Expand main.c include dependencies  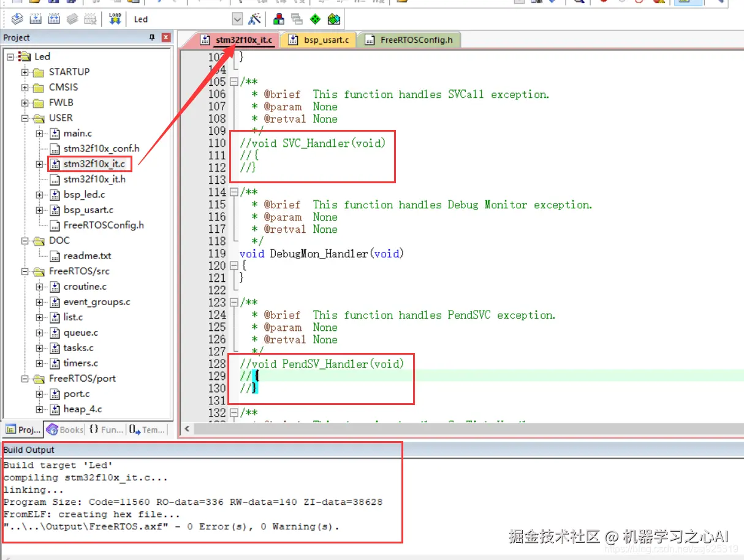point(40,133)
